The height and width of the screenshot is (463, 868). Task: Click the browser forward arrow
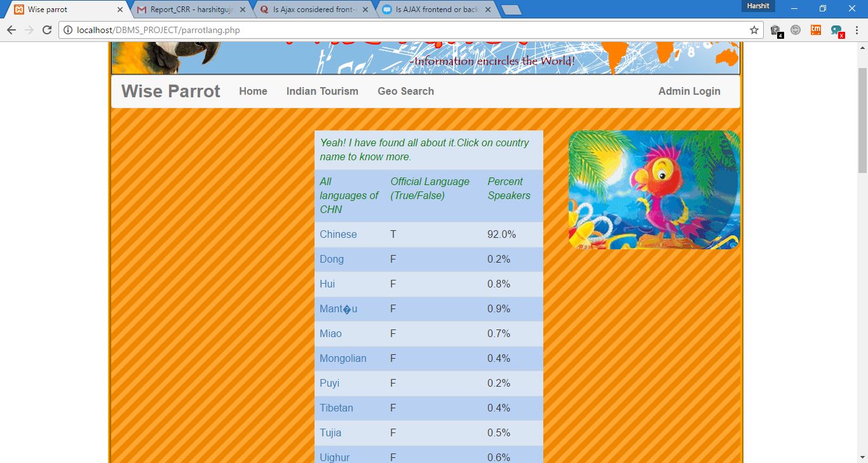pyautogui.click(x=29, y=30)
